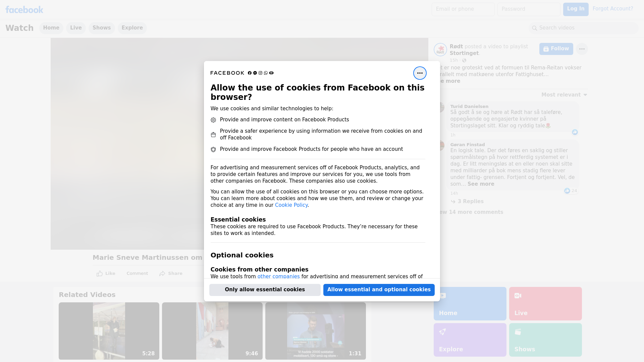Click the Log In button
The image size is (644, 362).
click(x=576, y=9)
